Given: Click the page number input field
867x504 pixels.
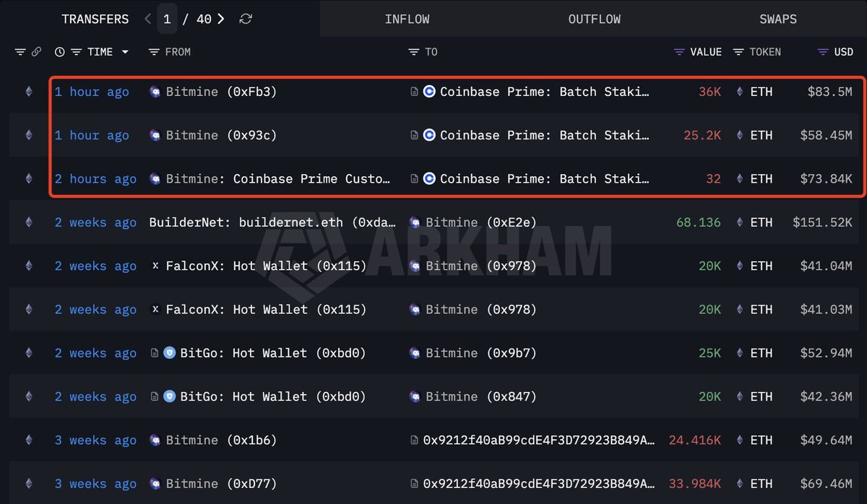Looking at the screenshot, I should coord(168,18).
